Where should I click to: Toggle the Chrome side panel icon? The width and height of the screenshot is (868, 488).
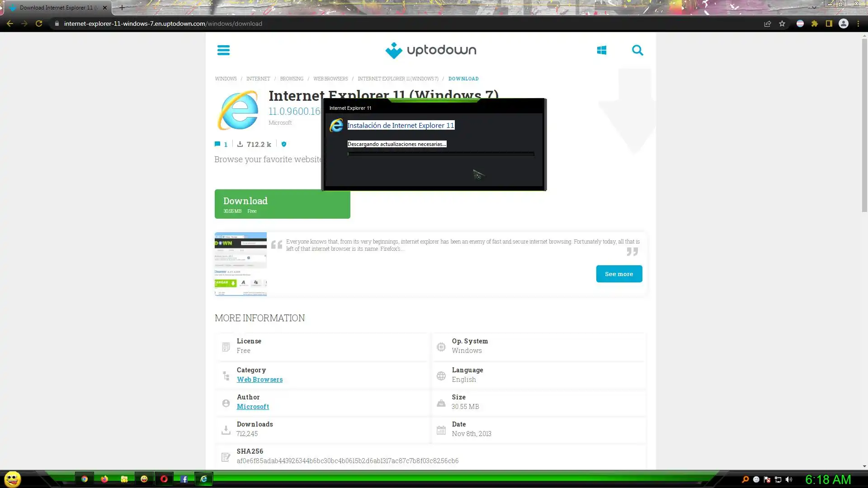click(x=829, y=23)
